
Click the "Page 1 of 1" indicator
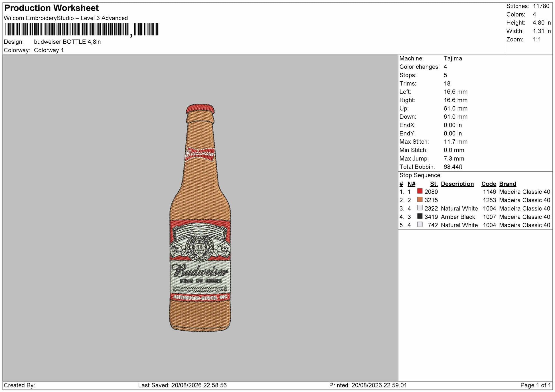535,385
